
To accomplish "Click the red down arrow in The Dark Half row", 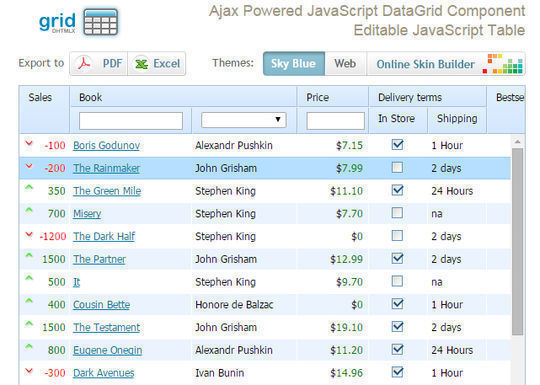I will 29,235.
